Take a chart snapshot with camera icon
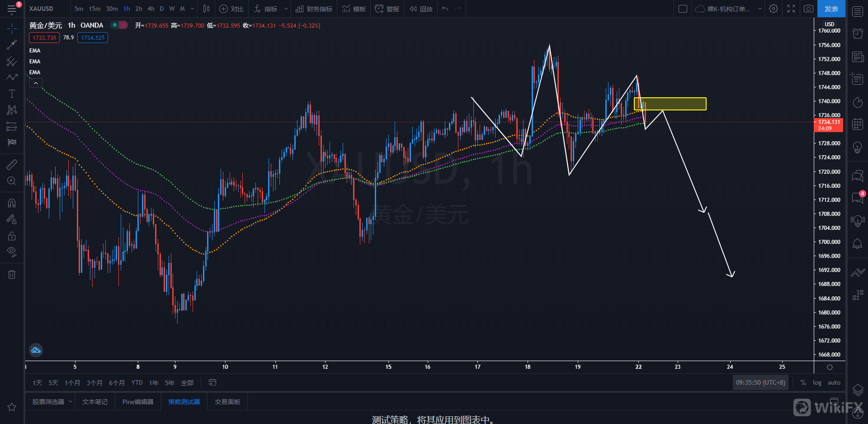868x424 pixels. point(808,9)
